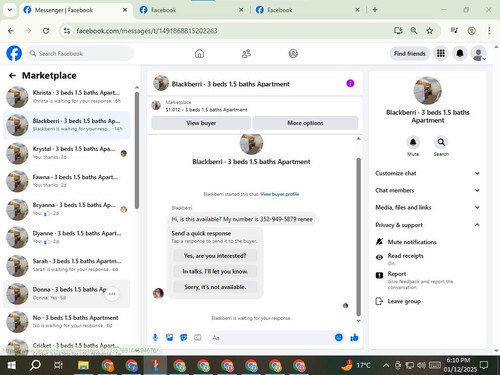500x375 pixels.
Task: Switch to the Messenger | Facebook tab
Action: 75,10
